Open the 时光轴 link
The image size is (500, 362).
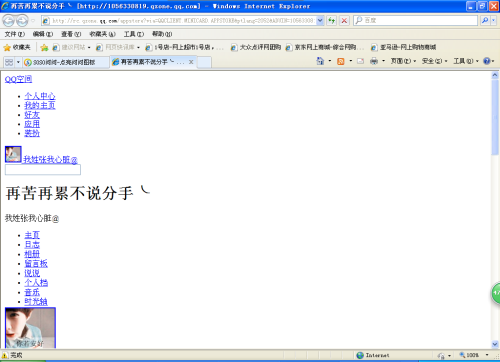tap(36, 302)
